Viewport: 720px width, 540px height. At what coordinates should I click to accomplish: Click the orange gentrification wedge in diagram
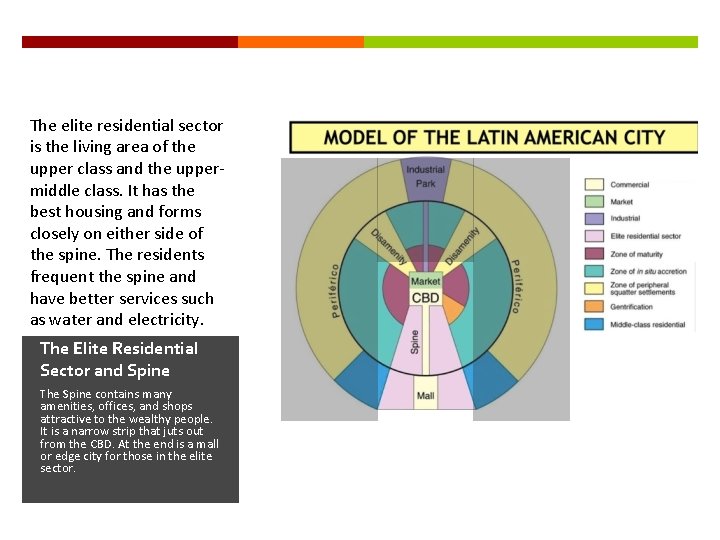(x=452, y=309)
